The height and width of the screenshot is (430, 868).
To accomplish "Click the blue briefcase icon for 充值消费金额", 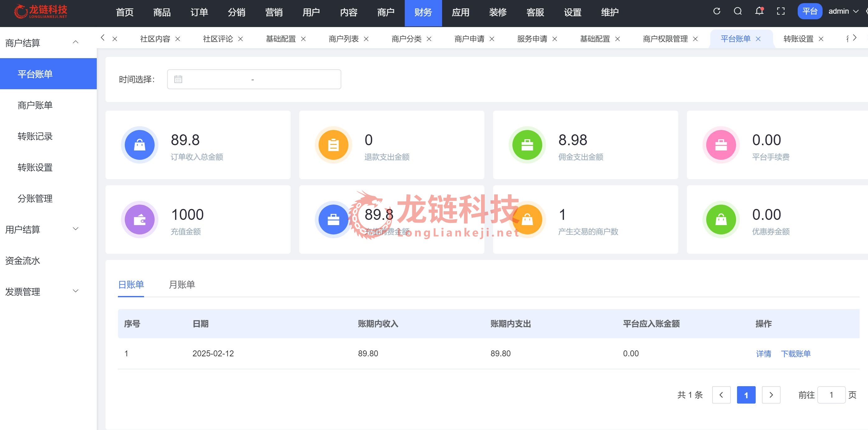I will coord(333,220).
